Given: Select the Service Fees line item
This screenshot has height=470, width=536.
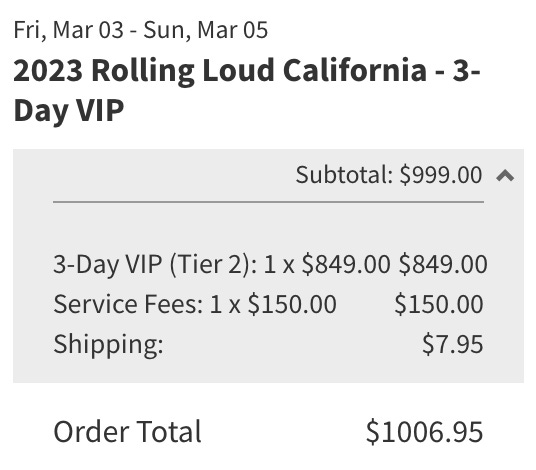Looking at the screenshot, I should pos(268,304).
